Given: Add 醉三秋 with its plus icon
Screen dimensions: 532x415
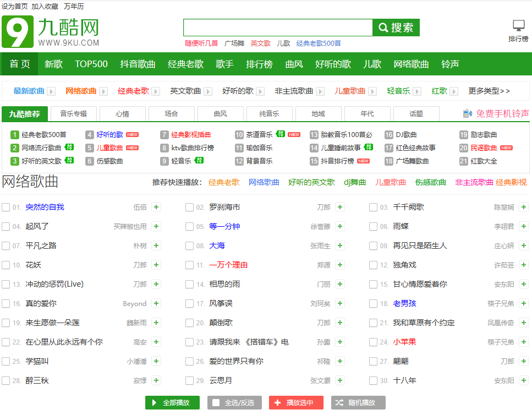Looking at the screenshot, I should (156, 380).
